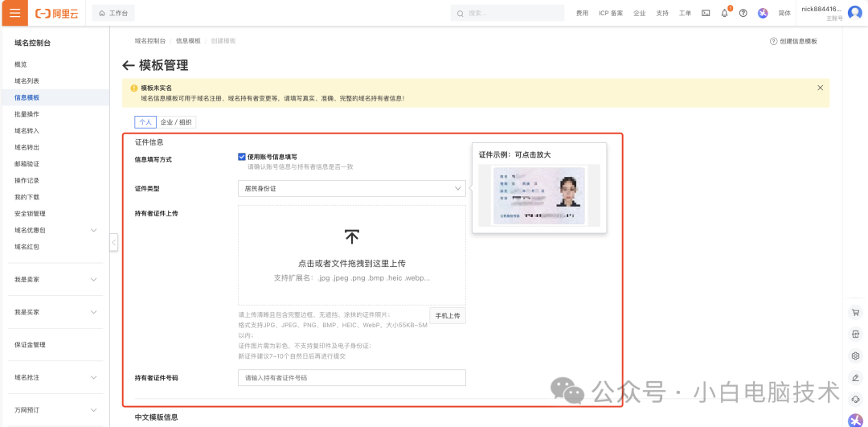
Task: Click the 手机上传 button
Action: click(x=448, y=316)
